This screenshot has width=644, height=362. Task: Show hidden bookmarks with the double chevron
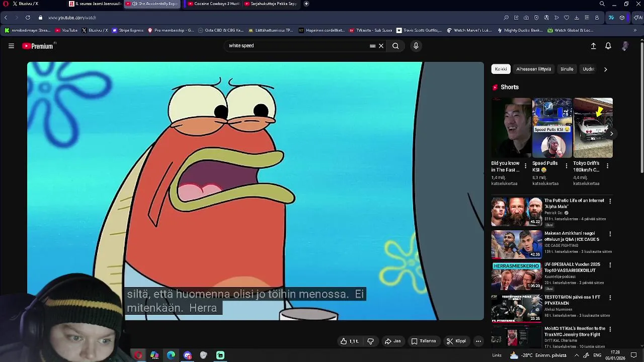(x=635, y=30)
